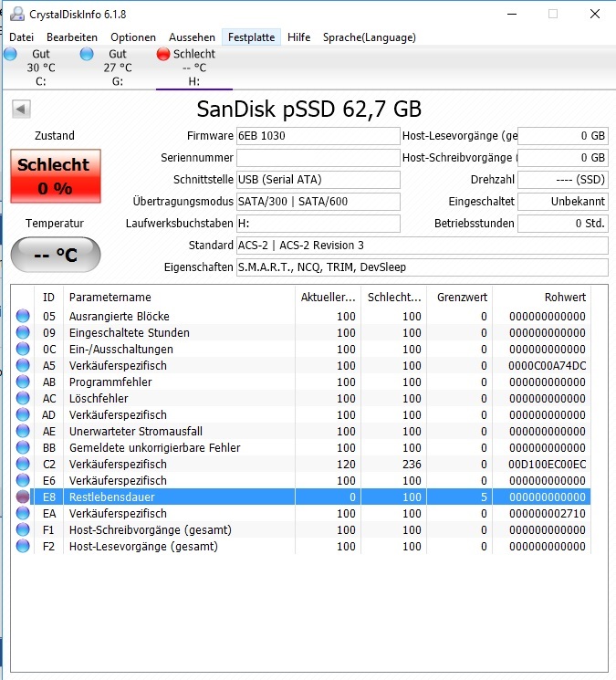Select the blue status orb for drive G:
Viewport: 616px width, 680px height.
(87, 54)
